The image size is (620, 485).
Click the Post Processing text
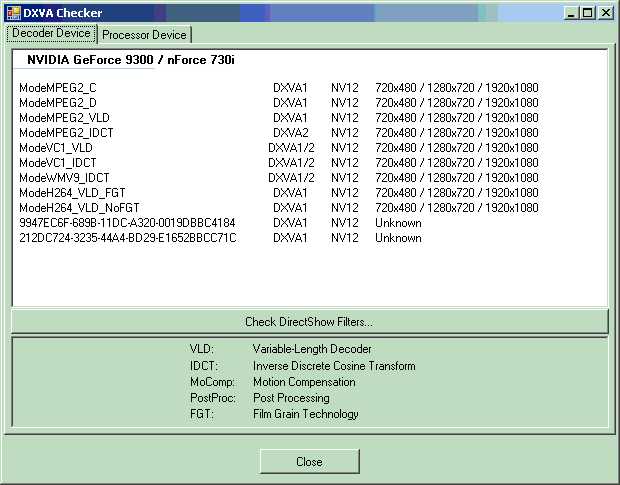(291, 398)
